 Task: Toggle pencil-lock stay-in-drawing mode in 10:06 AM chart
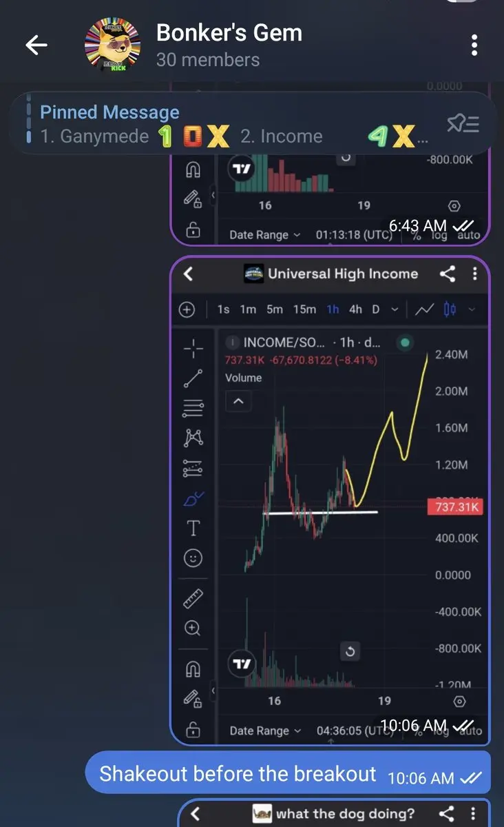pos(193,699)
